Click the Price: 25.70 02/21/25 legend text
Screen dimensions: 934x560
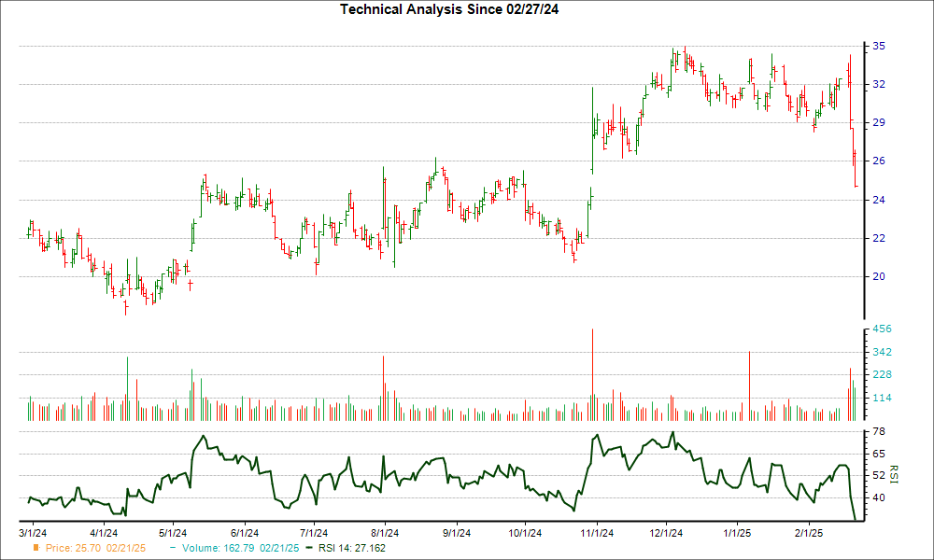click(x=95, y=549)
